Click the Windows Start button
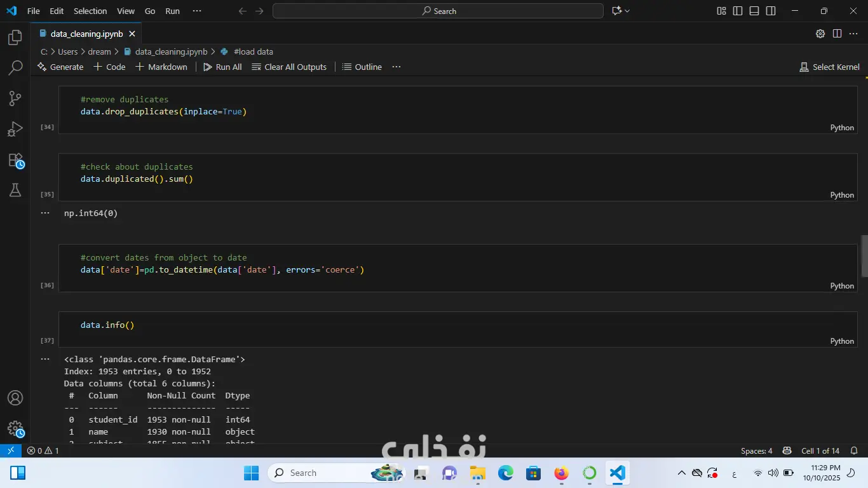868x488 pixels. tap(252, 473)
